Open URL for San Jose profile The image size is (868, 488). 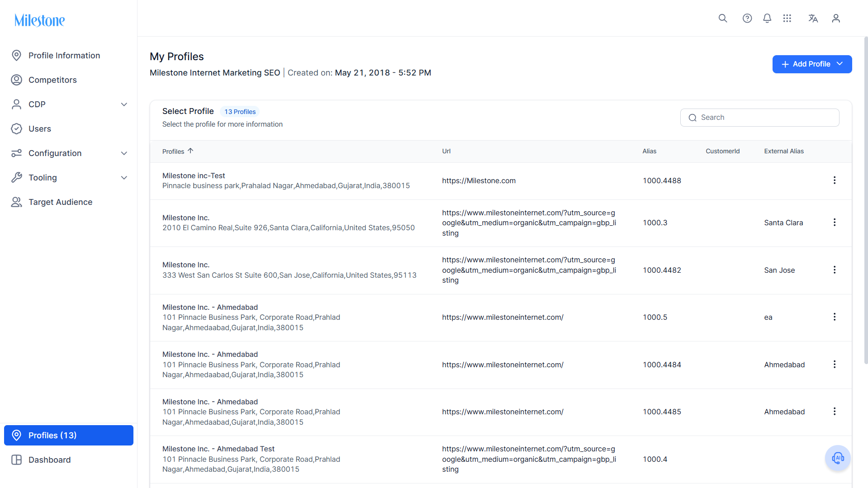coord(529,270)
